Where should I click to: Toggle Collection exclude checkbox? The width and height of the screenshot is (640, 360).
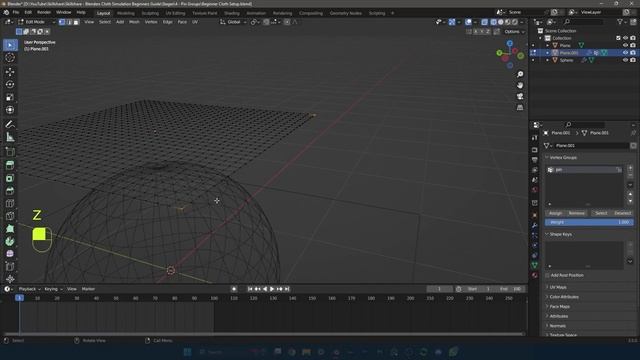pos(618,38)
